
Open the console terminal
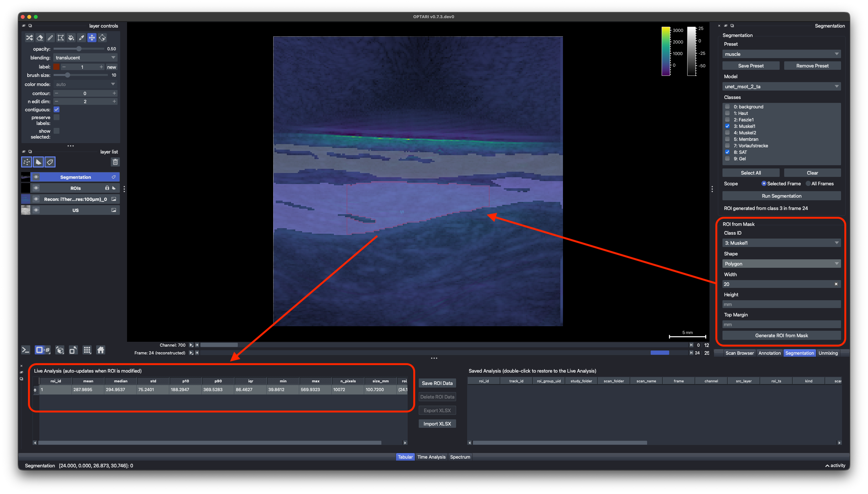coord(26,350)
